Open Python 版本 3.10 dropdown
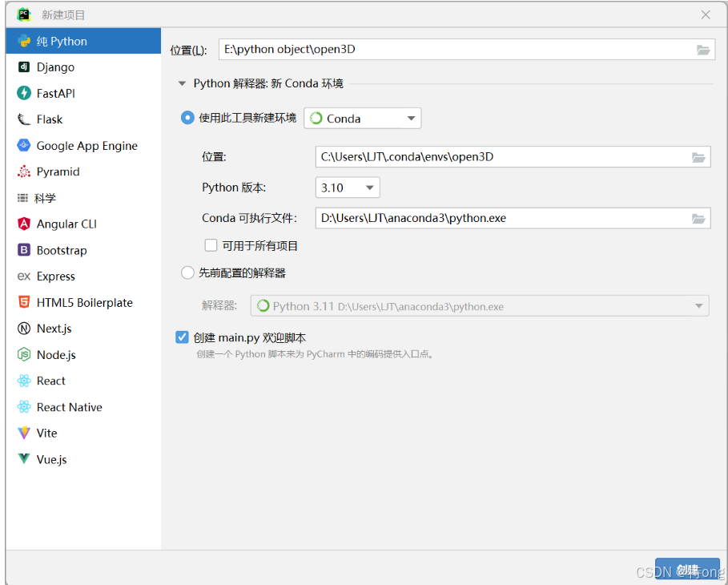 [x=348, y=188]
